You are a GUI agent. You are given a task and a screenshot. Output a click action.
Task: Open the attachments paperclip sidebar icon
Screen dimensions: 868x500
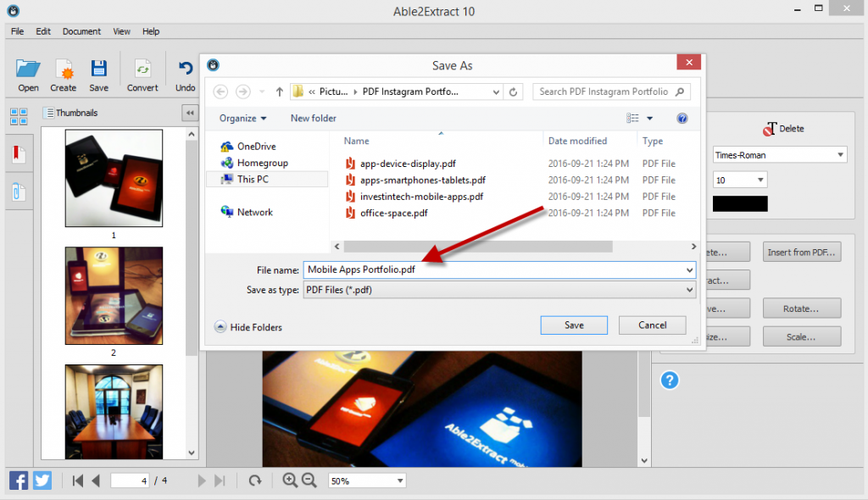pos(18,192)
